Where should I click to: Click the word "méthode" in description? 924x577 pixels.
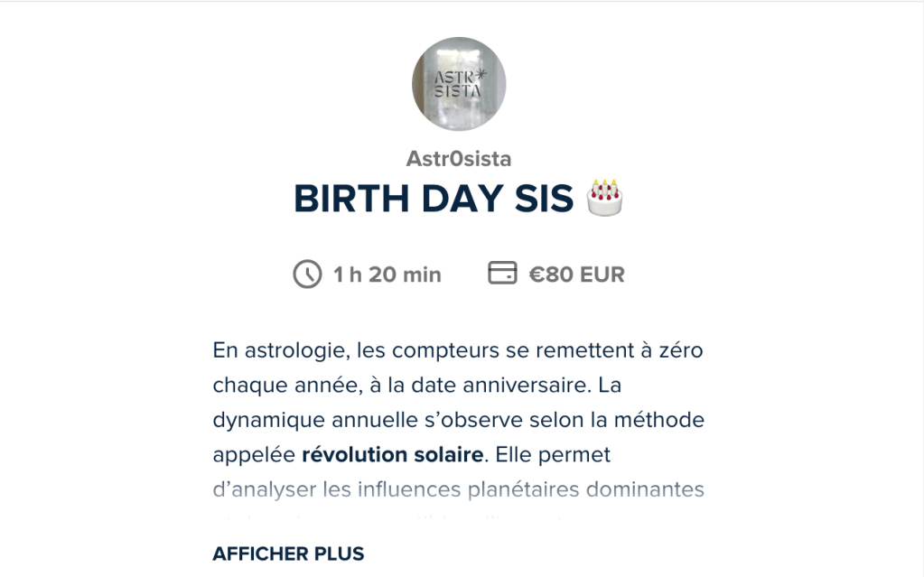(664, 420)
